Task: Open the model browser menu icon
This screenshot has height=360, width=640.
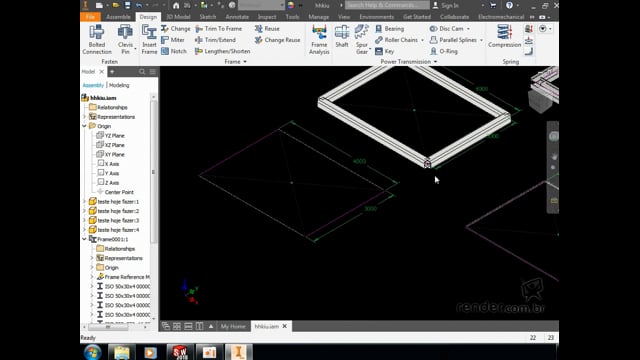Action: tap(153, 72)
